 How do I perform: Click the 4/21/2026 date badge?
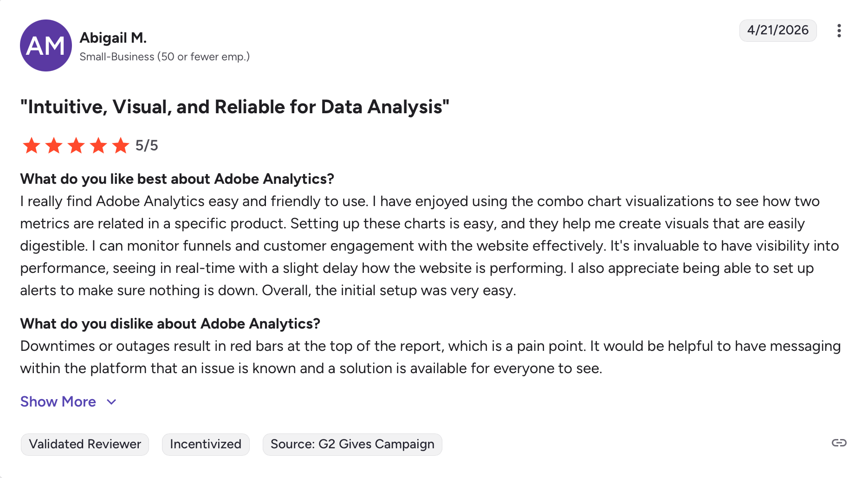(777, 30)
